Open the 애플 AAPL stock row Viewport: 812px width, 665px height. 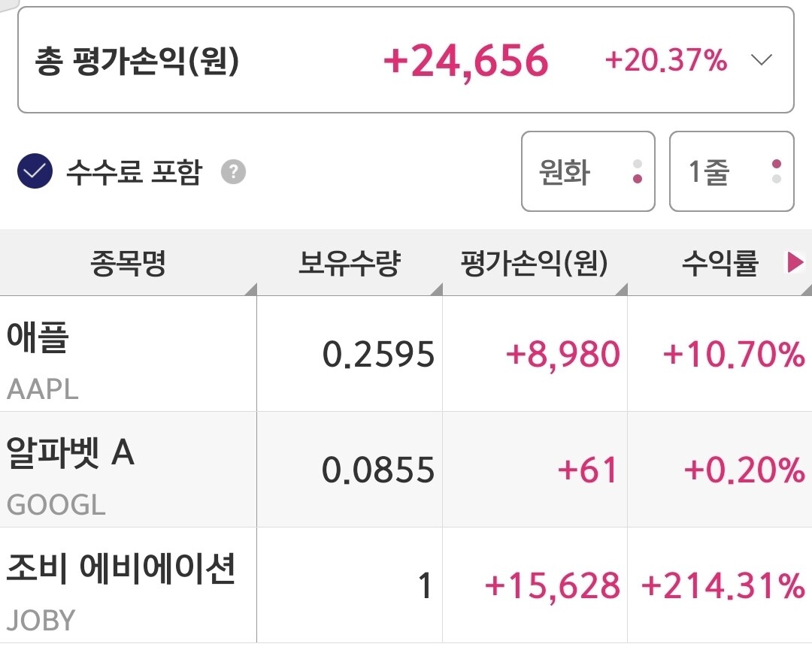(x=406, y=354)
